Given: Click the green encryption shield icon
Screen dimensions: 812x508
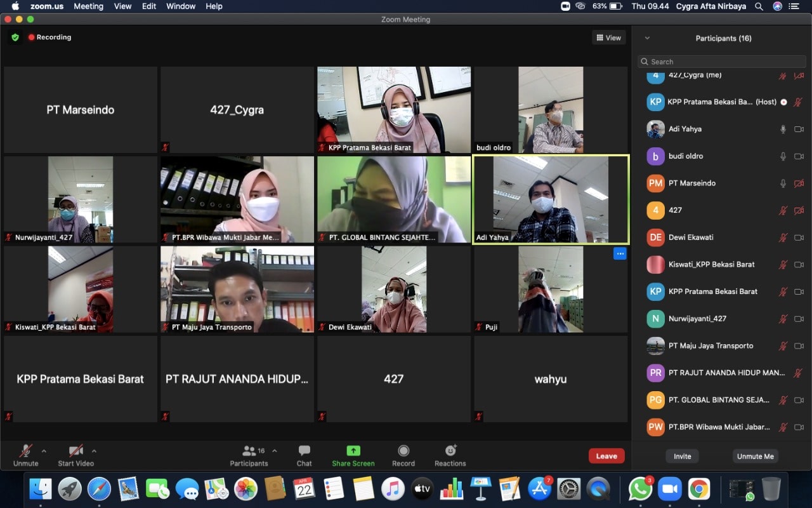Looking at the screenshot, I should point(15,37).
